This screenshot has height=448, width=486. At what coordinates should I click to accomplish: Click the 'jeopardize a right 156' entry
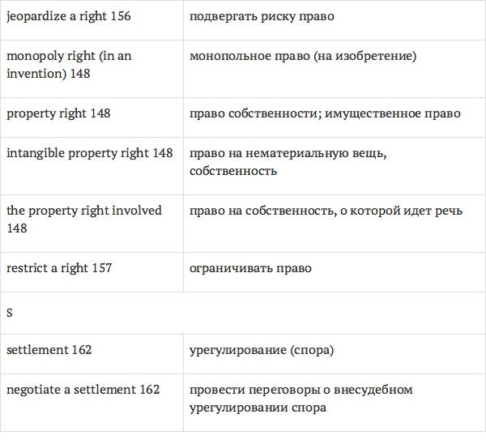[x=68, y=16]
